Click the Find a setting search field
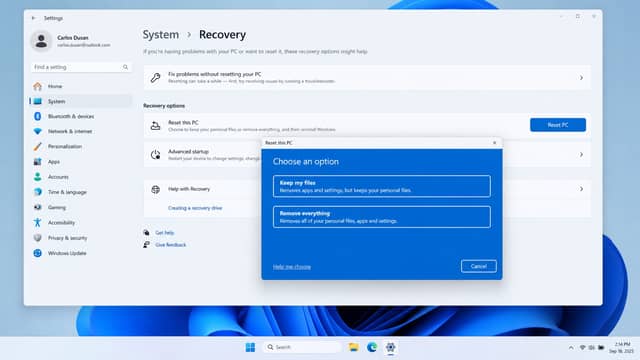640x360 pixels. [81, 67]
